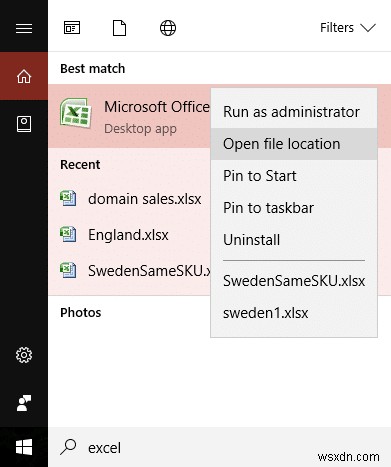This screenshot has height=467, width=391.
Task: Click the file icon beside England.xlsx
Action: click(x=68, y=234)
